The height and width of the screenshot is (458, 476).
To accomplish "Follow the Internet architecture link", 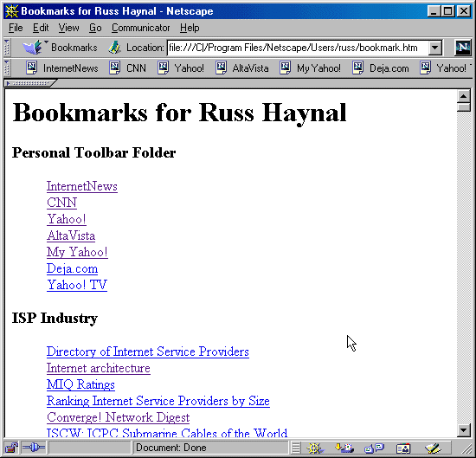I will pyautogui.click(x=99, y=368).
